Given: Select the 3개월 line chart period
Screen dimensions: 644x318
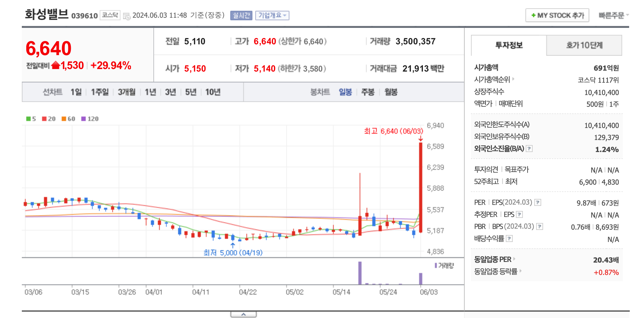Looking at the screenshot, I should [127, 92].
